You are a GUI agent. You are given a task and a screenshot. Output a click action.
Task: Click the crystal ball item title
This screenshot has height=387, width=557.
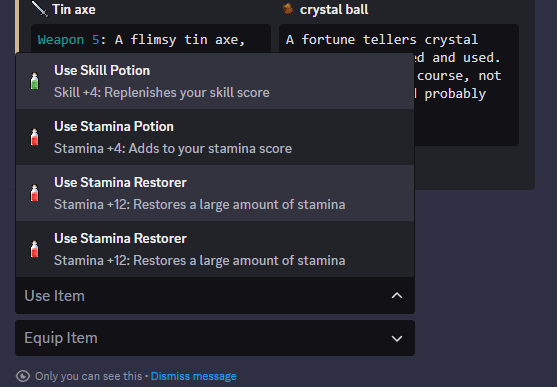pos(334,10)
